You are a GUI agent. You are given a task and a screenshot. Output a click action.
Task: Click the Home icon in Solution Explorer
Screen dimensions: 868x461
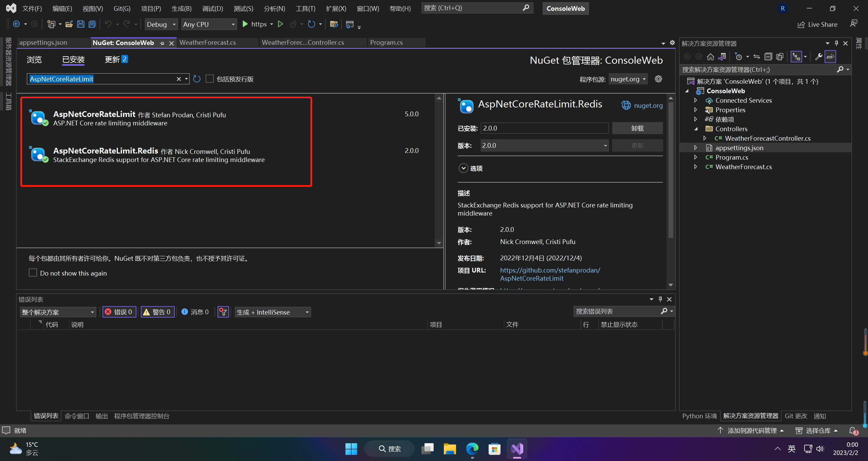coord(710,57)
